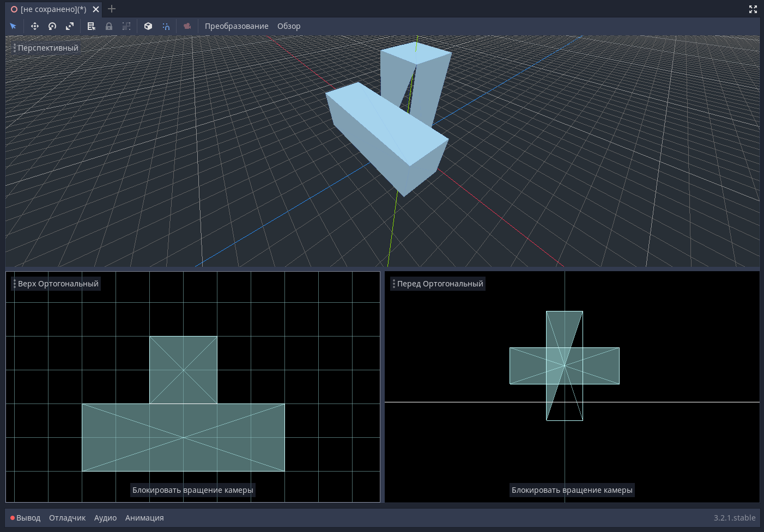Click the lock object padlock icon
This screenshot has width=764, height=532.
[109, 26]
